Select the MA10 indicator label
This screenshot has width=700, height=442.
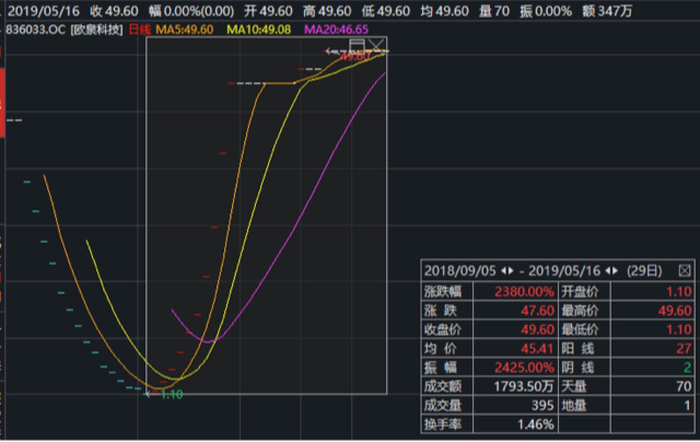tap(258, 30)
